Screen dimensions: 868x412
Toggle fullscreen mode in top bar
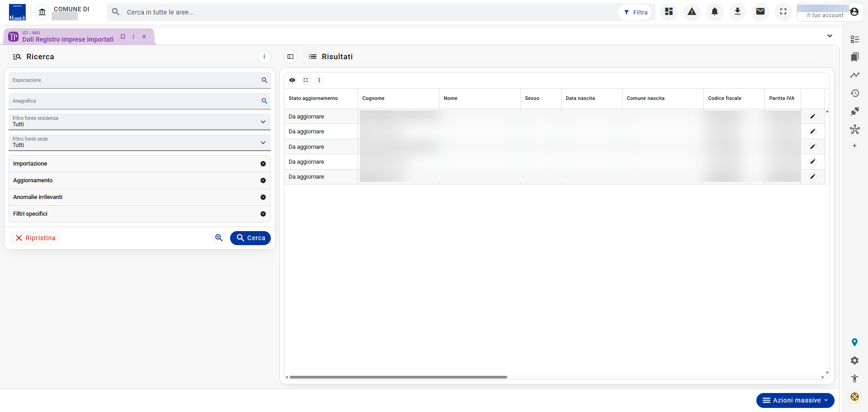tap(783, 12)
